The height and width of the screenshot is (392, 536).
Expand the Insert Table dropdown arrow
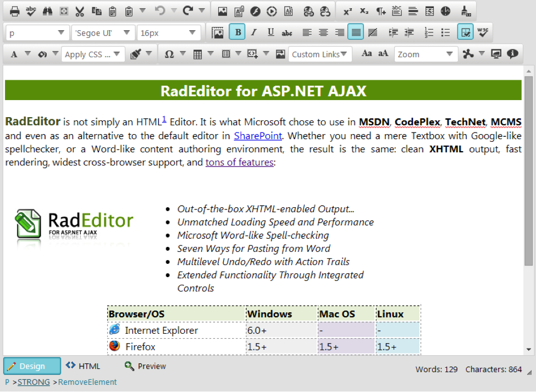click(x=211, y=54)
